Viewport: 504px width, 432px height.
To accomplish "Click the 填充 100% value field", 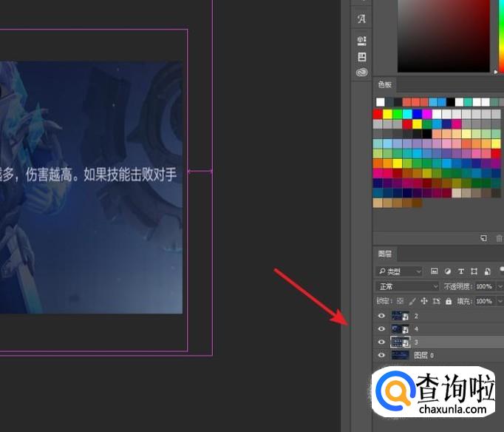I will pos(484,301).
